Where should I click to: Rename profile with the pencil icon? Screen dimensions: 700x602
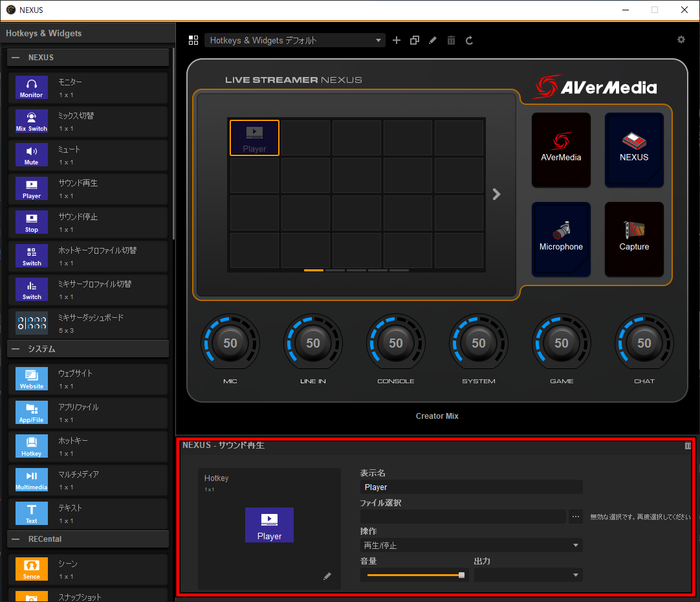click(433, 41)
